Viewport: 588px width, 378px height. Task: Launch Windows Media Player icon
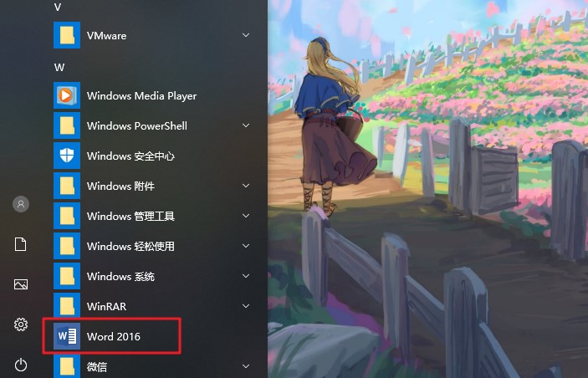pos(67,95)
